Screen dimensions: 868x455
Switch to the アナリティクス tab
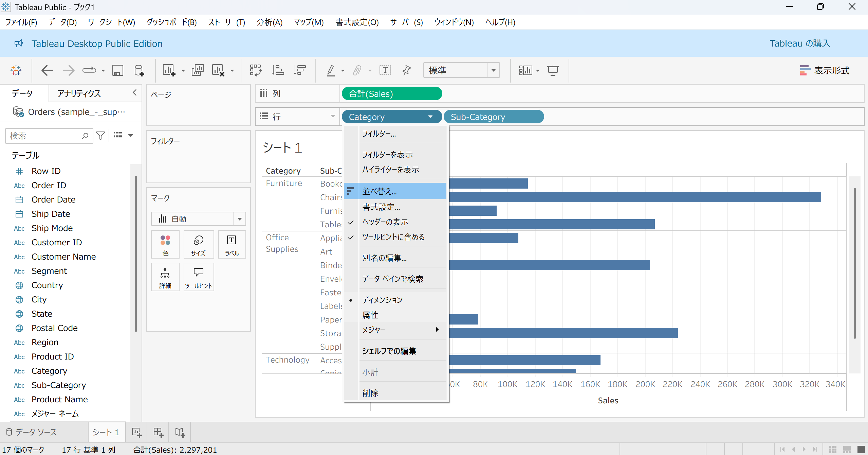pos(79,93)
